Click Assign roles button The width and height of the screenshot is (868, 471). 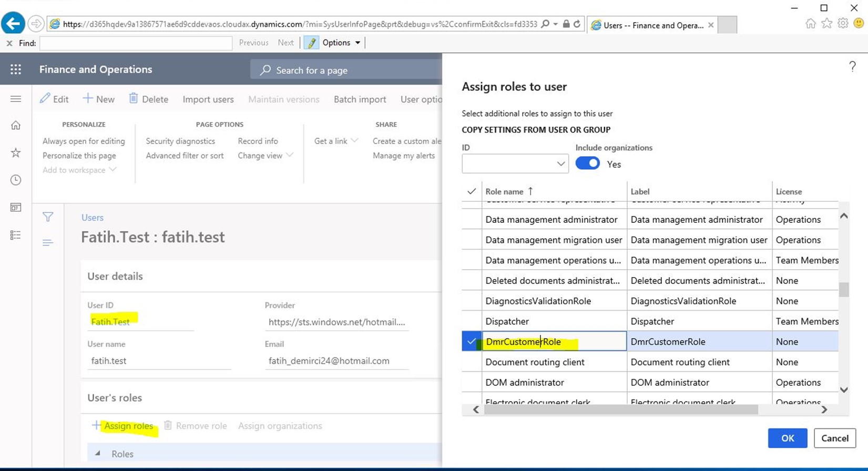tap(122, 426)
